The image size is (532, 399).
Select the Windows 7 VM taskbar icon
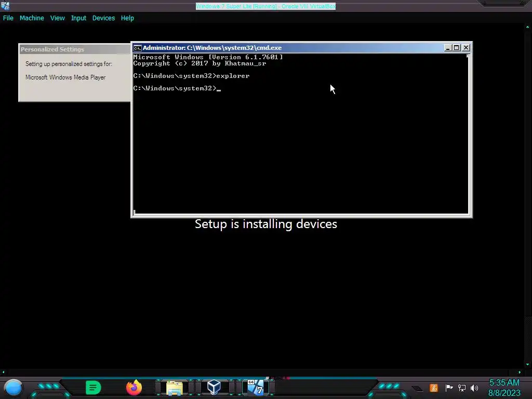(x=256, y=388)
